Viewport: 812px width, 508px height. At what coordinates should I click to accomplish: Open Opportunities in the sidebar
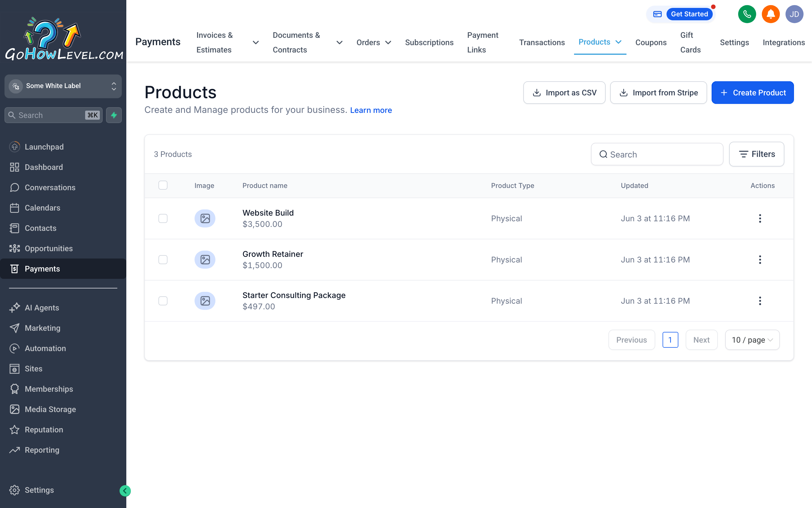tap(63, 248)
